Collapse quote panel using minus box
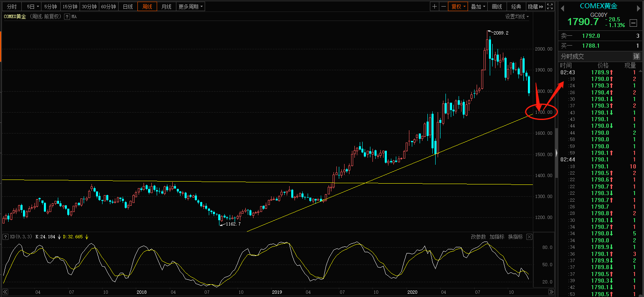The width and height of the screenshot is (644, 297). [x=633, y=23]
